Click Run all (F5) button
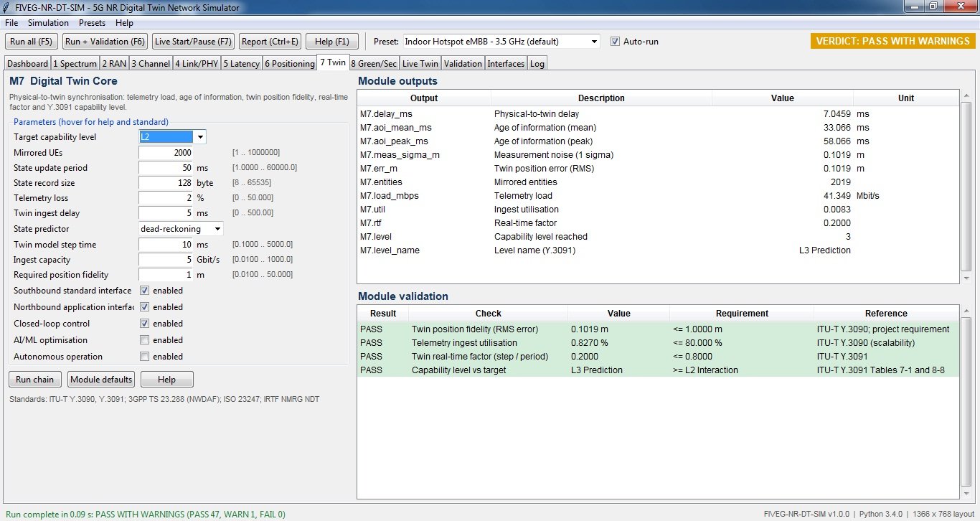This screenshot has height=521, width=980. point(32,42)
